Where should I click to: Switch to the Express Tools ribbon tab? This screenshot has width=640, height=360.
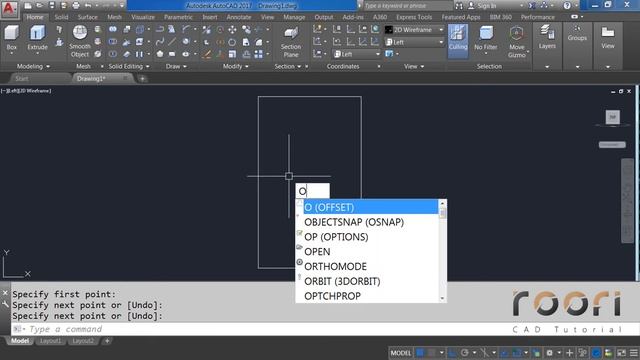click(x=414, y=17)
